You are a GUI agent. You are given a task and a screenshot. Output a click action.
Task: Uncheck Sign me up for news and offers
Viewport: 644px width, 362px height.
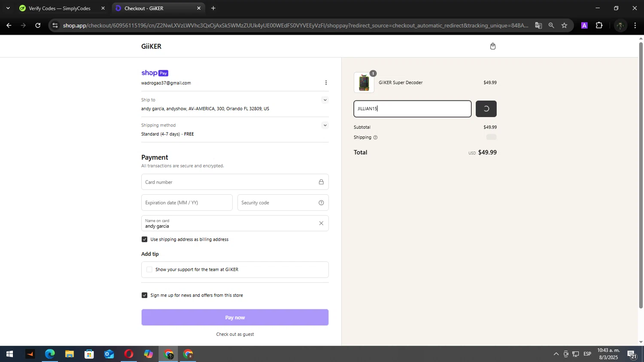click(x=145, y=295)
